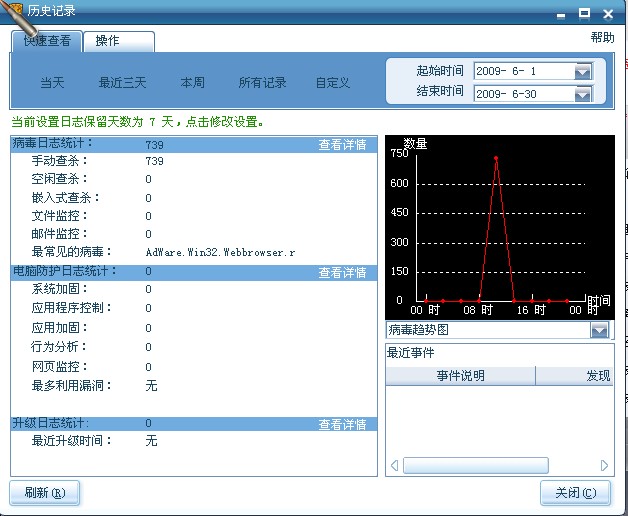Maximize the 历史记录 window

[584, 14]
